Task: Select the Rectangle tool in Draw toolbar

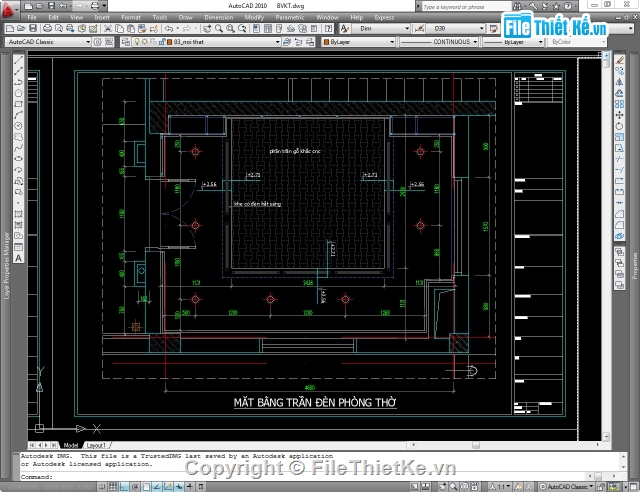Action: [x=18, y=104]
